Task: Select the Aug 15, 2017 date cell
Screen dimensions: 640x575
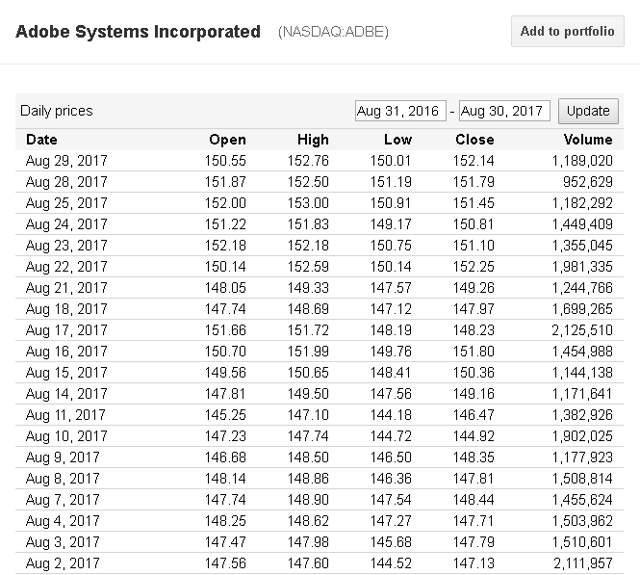Action: 67,373
